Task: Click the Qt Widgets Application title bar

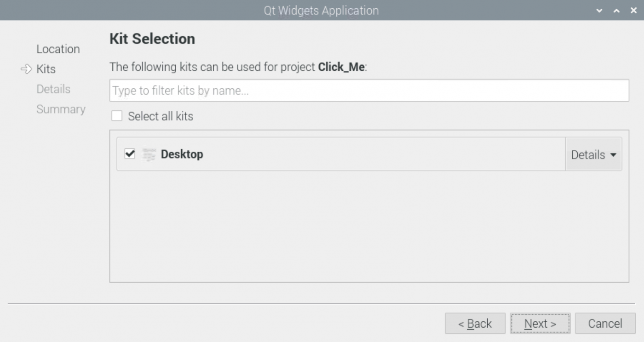Action: click(x=321, y=11)
